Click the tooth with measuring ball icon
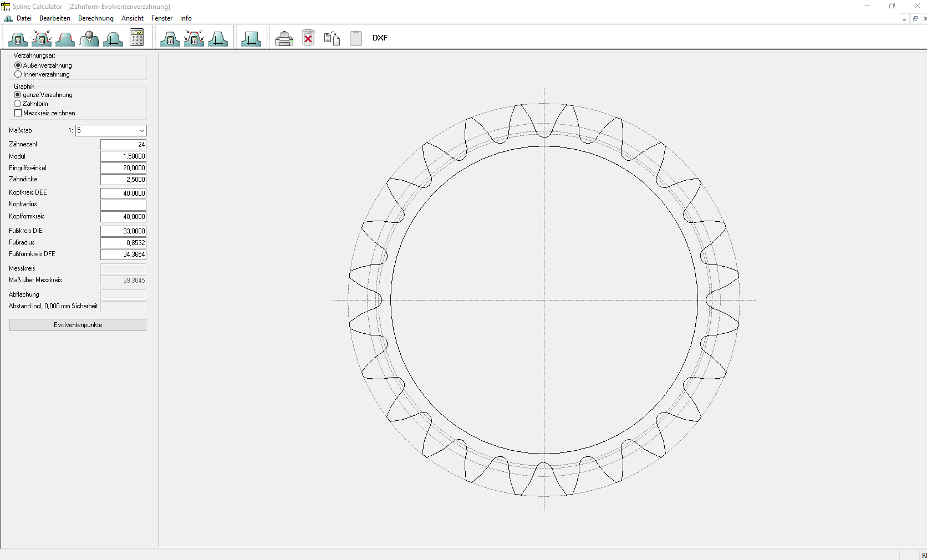The height and width of the screenshot is (560, 927). coord(89,38)
